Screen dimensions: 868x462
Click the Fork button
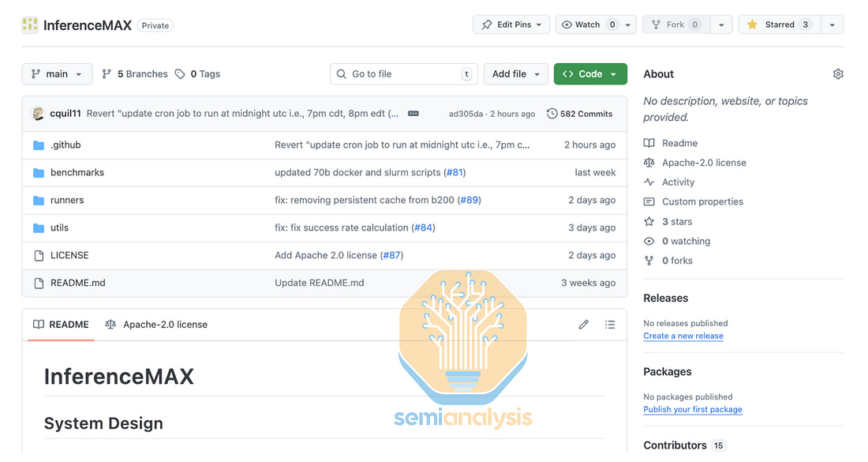[x=675, y=24]
